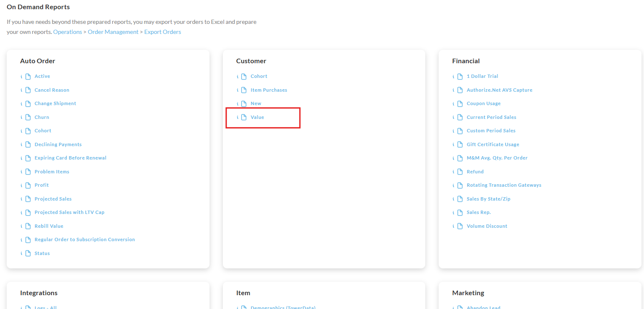Click the document icon beside Churn
This screenshot has height=309, width=644.
click(28, 117)
